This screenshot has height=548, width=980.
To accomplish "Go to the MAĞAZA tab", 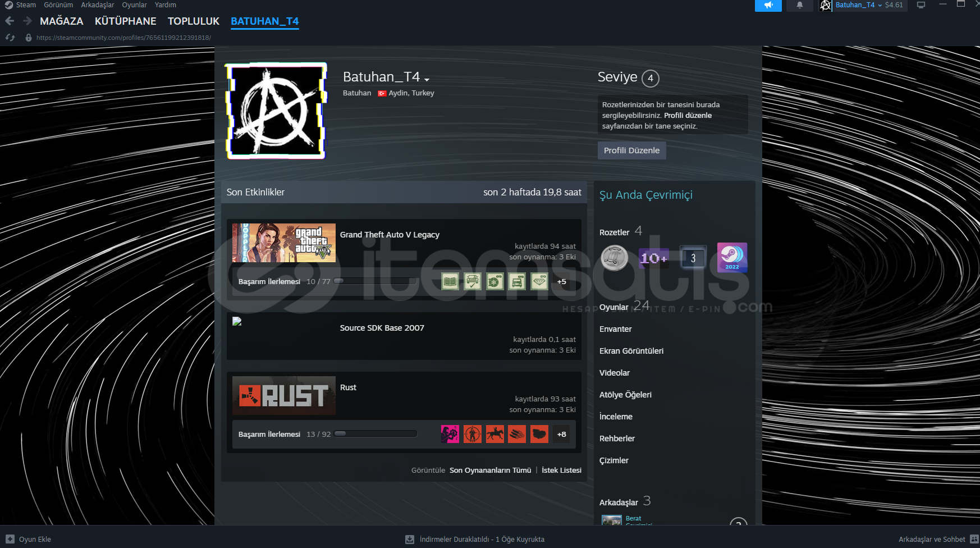I will 62,21.
